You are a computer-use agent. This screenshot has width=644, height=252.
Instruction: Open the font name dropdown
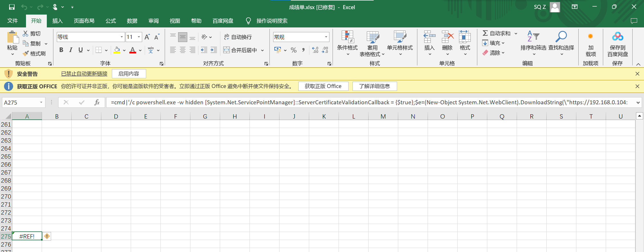pos(122,37)
